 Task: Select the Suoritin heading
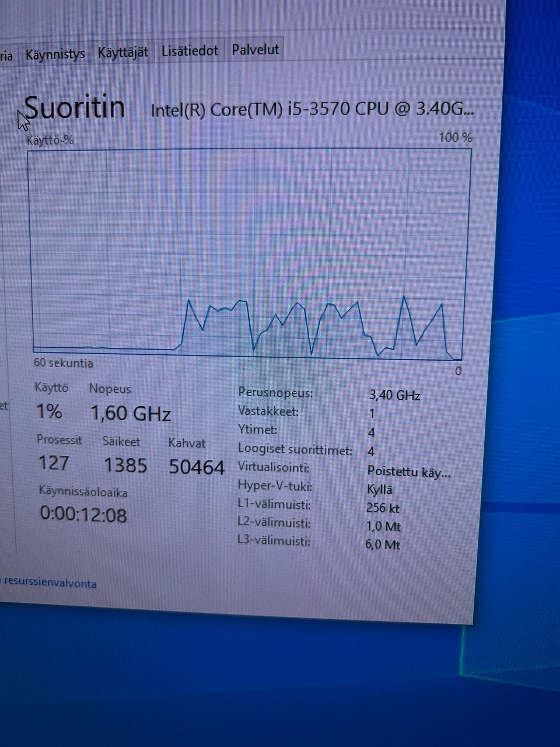(x=75, y=107)
